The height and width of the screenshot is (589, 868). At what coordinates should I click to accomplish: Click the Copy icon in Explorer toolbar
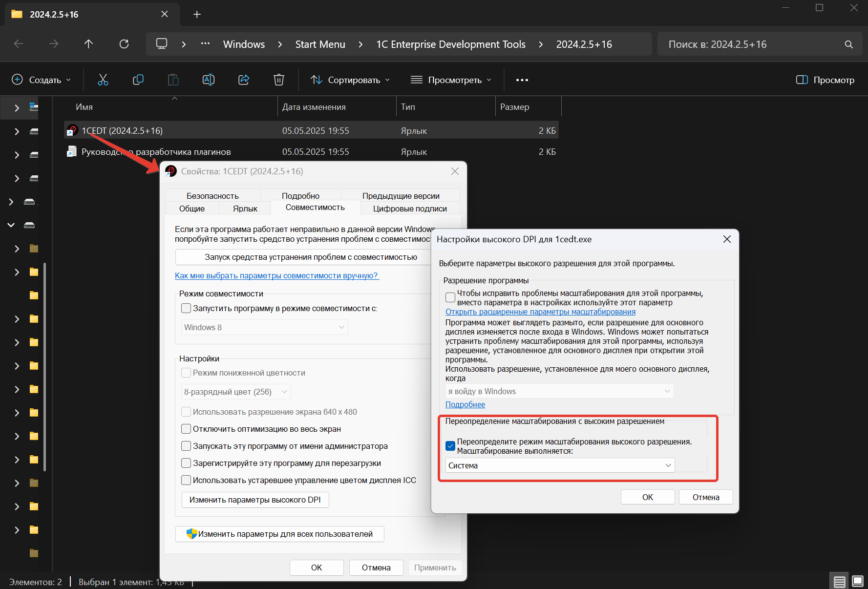pyautogui.click(x=138, y=80)
